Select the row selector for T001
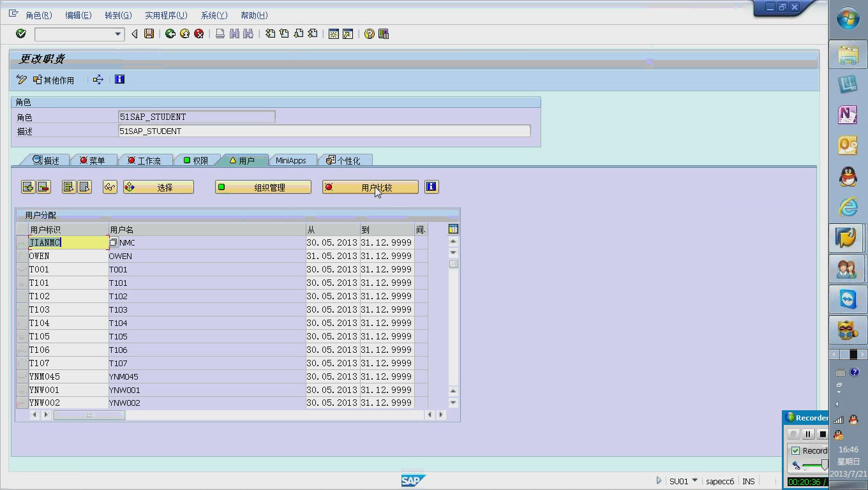The image size is (868, 490). pyautogui.click(x=22, y=269)
